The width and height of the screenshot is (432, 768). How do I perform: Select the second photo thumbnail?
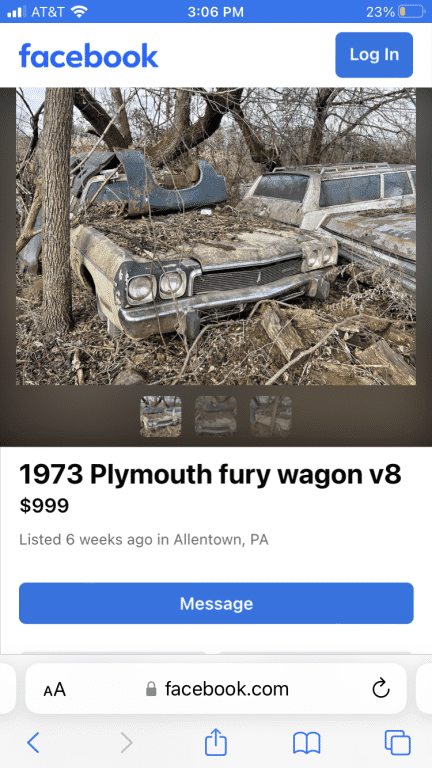[216, 416]
